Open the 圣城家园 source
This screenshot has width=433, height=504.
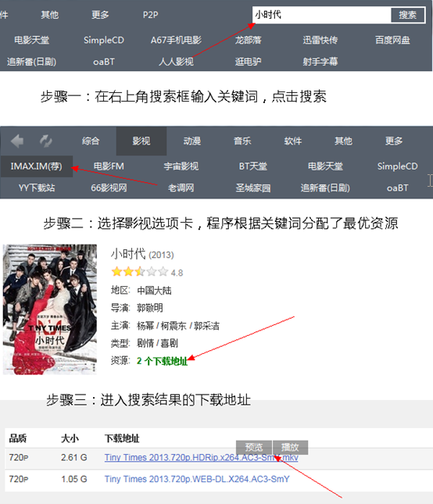click(x=253, y=188)
